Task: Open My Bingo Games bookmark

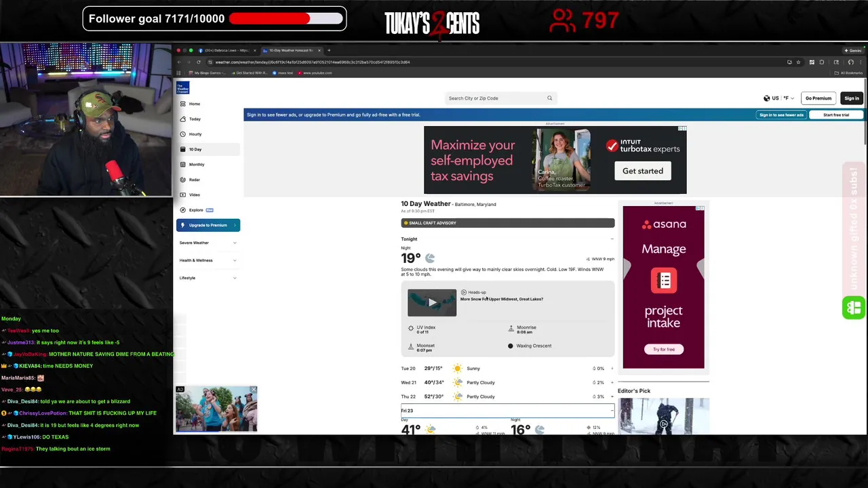Action: [208, 73]
